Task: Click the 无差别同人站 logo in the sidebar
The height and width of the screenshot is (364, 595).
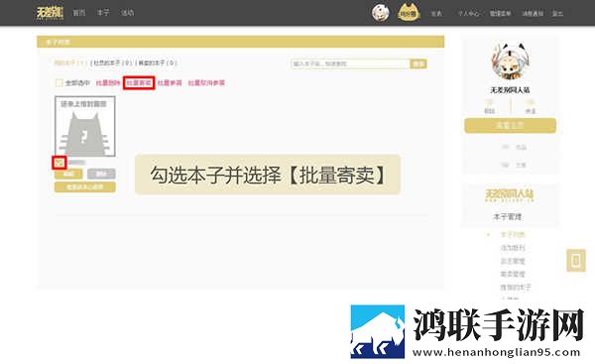Action: point(510,195)
